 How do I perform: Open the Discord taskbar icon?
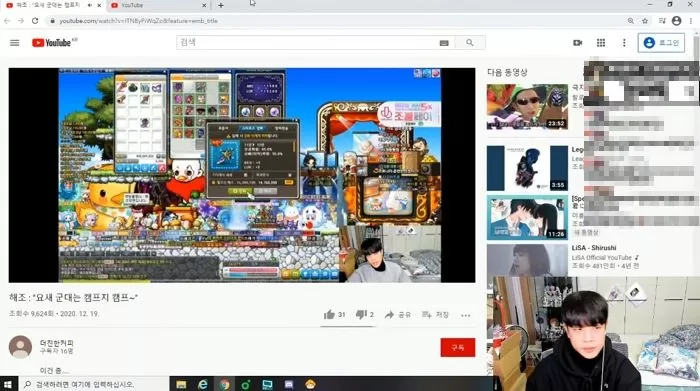point(289,384)
